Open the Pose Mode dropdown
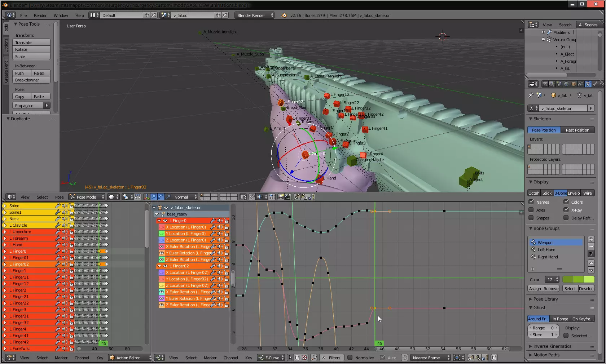The height and width of the screenshot is (364, 606). 87,197
